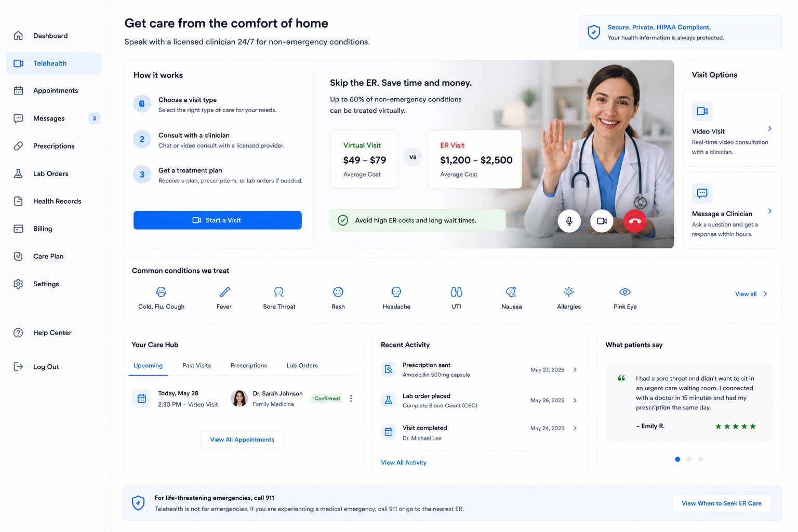
Task: End call with red hang-up button
Action: pyautogui.click(x=635, y=221)
